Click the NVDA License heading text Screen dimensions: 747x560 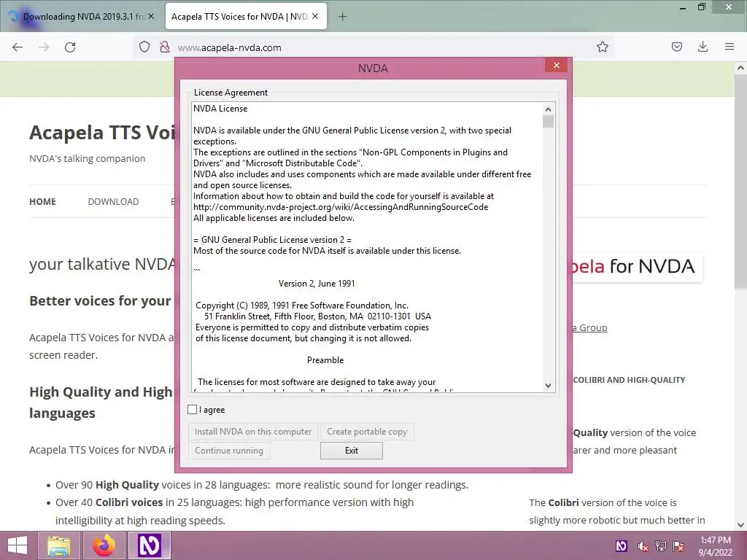[220, 109]
